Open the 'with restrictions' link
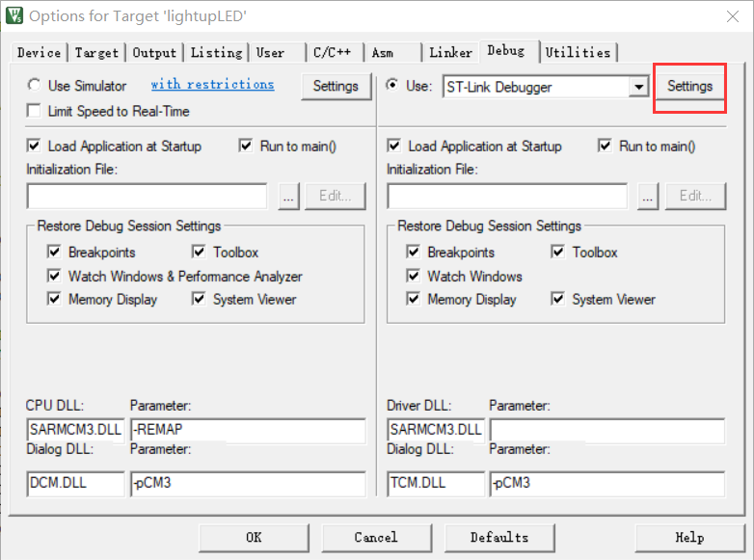Viewport: 754px width, 560px height. point(212,84)
